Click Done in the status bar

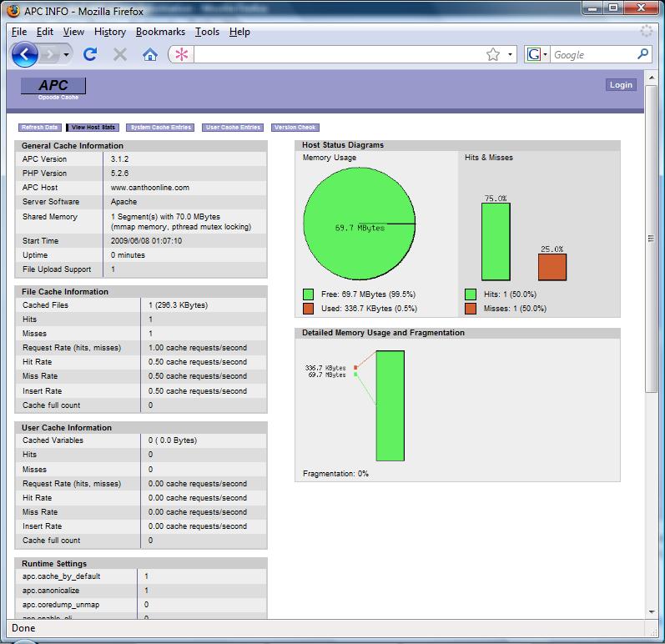point(23,628)
